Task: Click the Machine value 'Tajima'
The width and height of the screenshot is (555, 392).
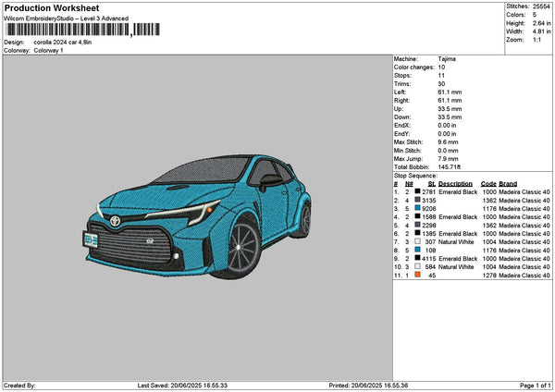Action: [447, 59]
